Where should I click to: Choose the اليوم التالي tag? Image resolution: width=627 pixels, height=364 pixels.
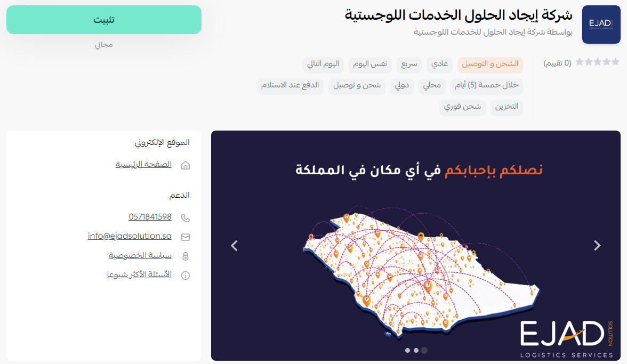[x=323, y=64]
